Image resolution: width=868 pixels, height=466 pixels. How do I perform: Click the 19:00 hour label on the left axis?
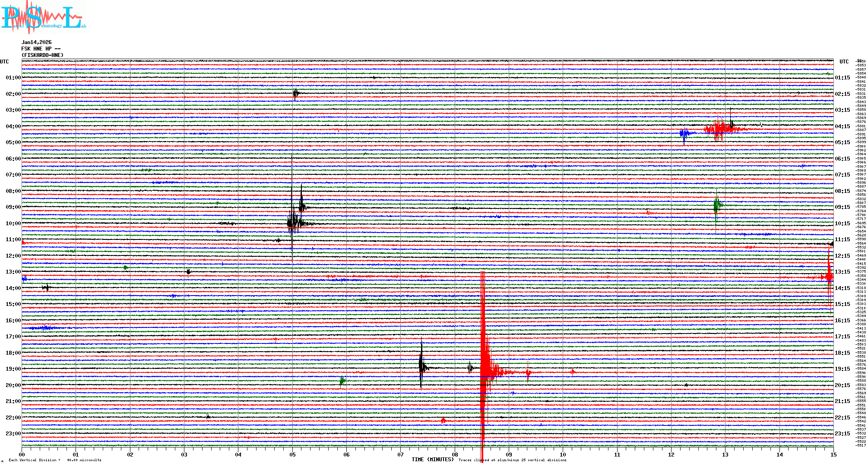pos(13,369)
